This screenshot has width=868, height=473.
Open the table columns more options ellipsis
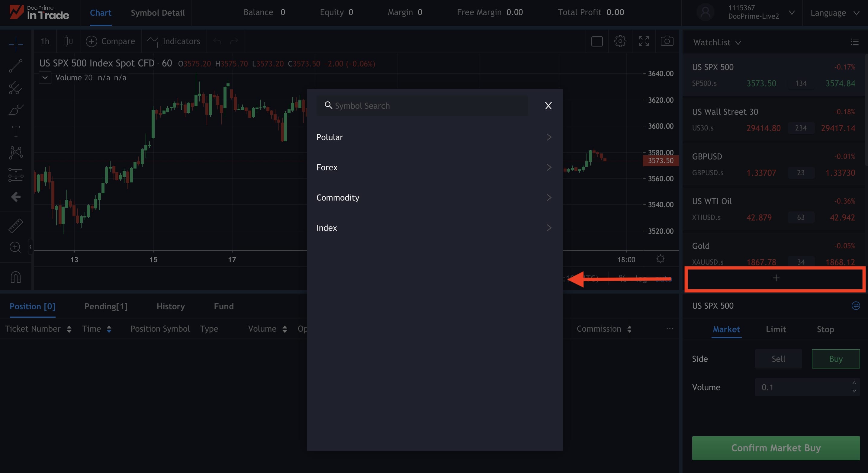coord(670,329)
